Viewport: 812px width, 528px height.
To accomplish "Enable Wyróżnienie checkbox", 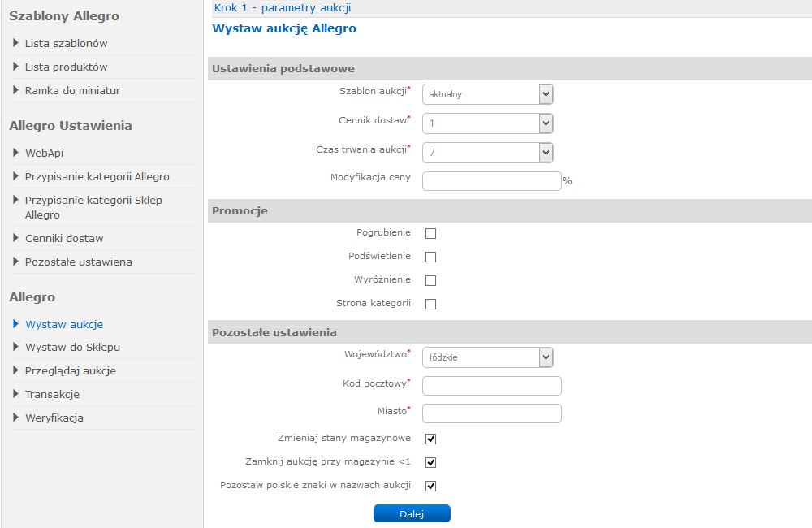I will click(x=431, y=281).
